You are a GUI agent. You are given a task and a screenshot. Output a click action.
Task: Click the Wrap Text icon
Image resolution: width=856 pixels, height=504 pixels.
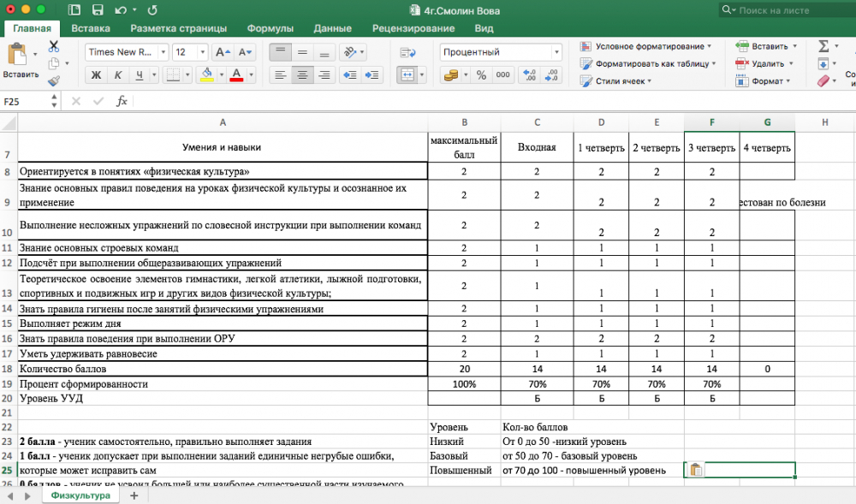pos(407,52)
